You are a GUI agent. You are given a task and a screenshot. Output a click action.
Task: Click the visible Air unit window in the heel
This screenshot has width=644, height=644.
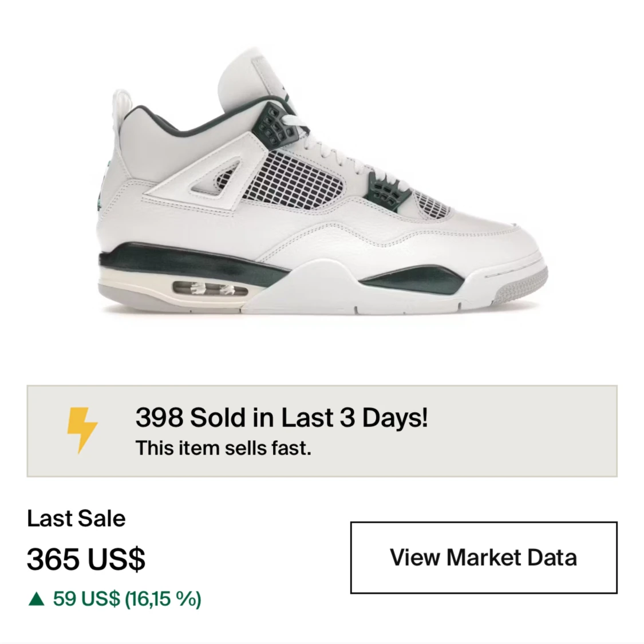point(210,289)
